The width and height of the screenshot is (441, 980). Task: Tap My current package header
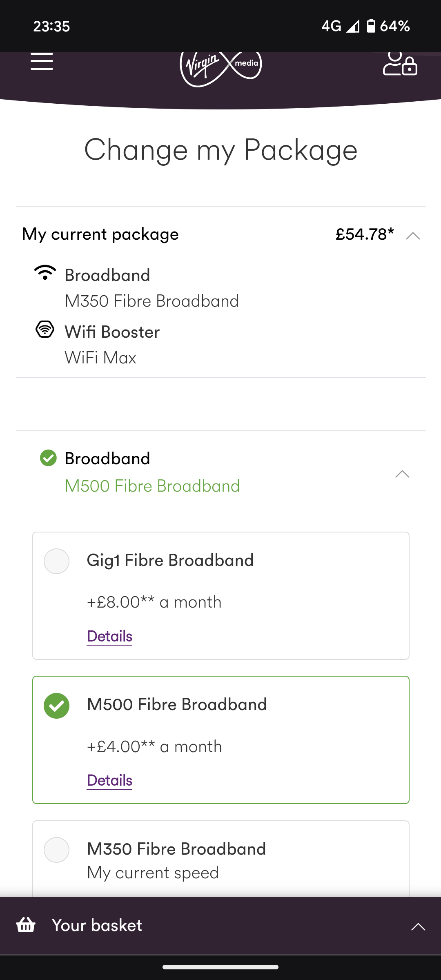pyautogui.click(x=220, y=234)
